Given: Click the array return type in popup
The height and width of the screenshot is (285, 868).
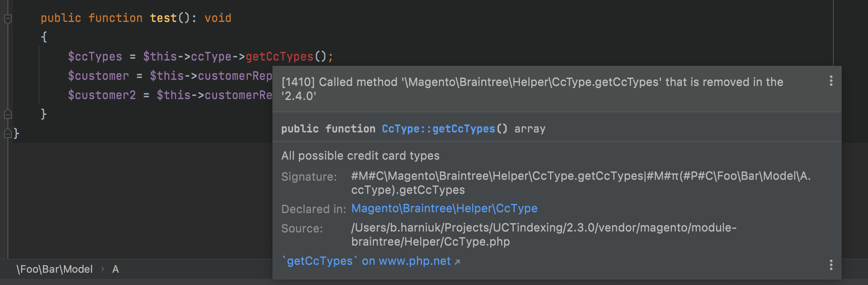Looking at the screenshot, I should point(530,129).
